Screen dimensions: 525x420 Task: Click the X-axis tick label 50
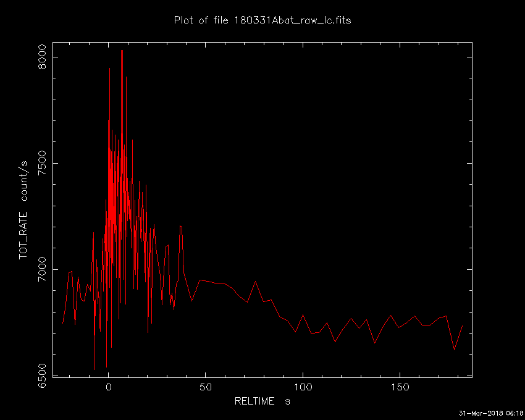click(206, 387)
